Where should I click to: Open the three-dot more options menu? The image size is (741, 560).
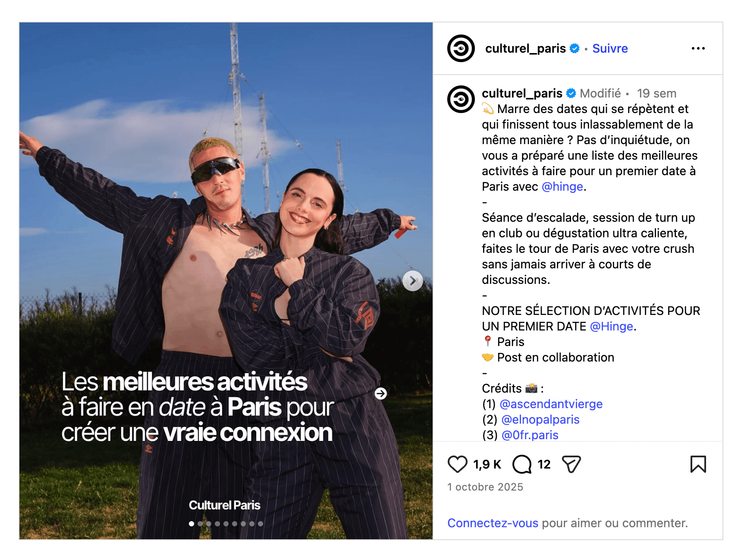698,48
